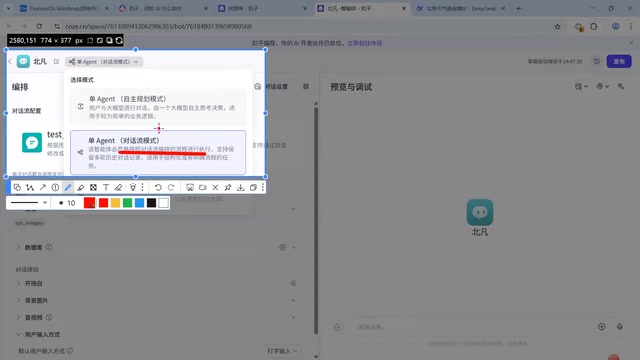Choose the green color swatch
Viewport: 640px width, 360px height.
pyautogui.click(x=127, y=202)
